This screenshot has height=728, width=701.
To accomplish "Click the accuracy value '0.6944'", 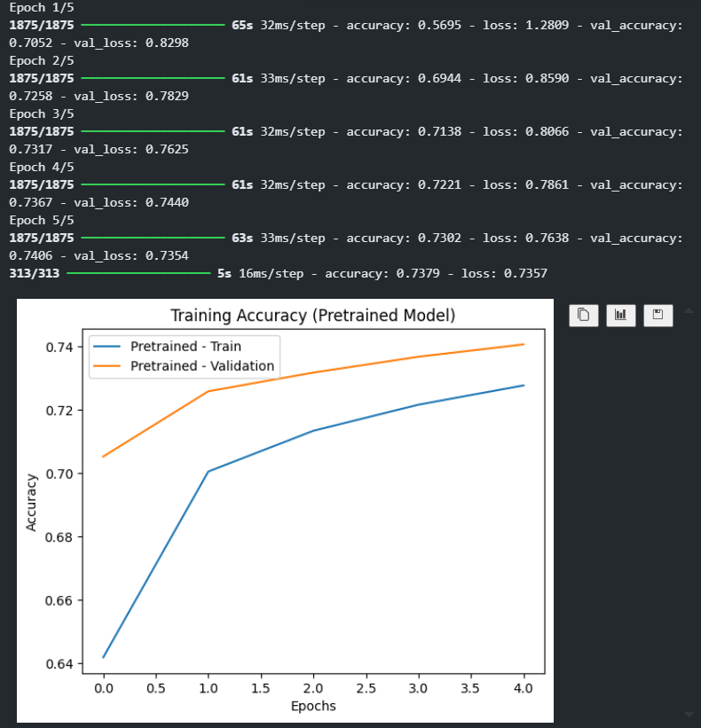I will point(439,78).
